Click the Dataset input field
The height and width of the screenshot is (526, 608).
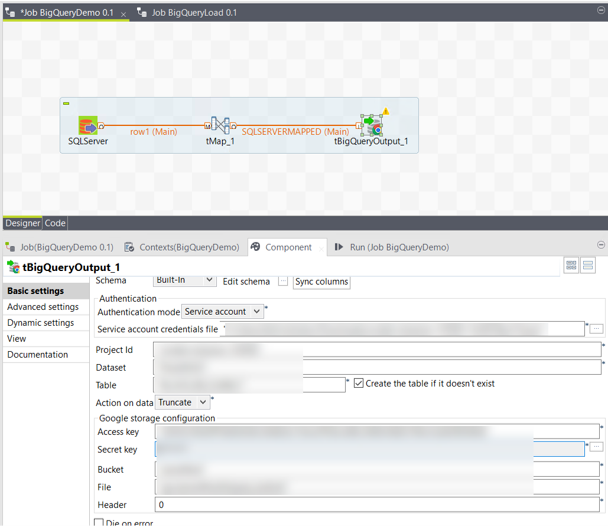(x=377, y=367)
